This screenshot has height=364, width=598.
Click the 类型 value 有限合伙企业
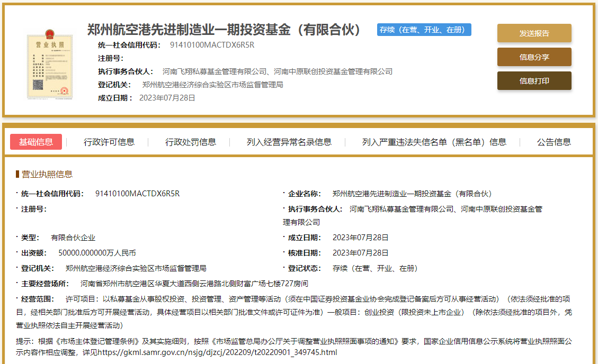(x=73, y=238)
